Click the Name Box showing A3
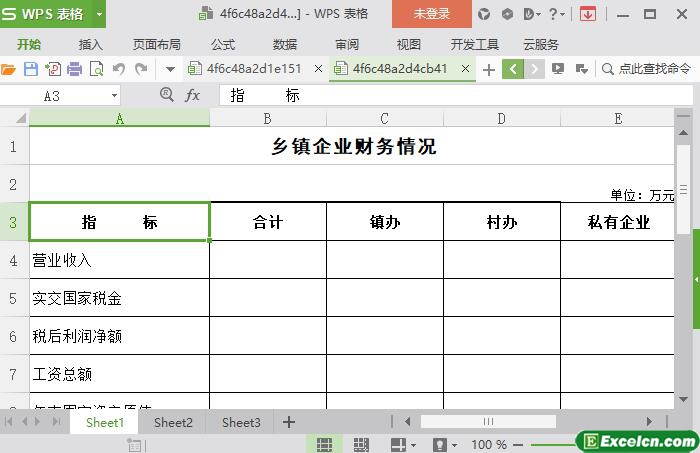 click(54, 96)
